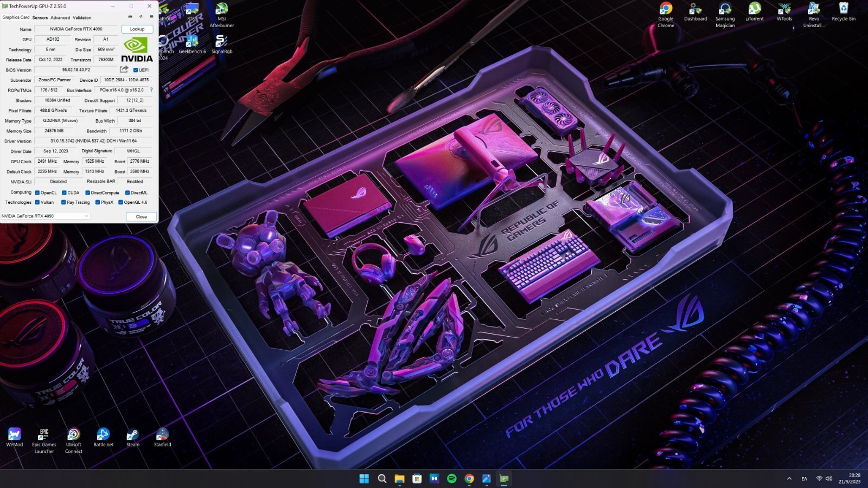Switch to the Sensors tab
Image resolution: width=868 pixels, height=488 pixels.
click(x=40, y=17)
